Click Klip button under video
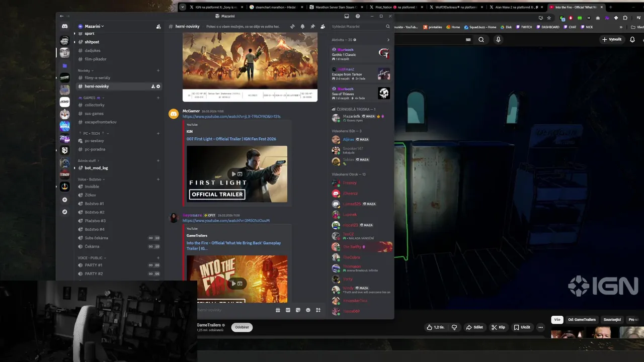This screenshot has width=644, height=362. point(498,327)
